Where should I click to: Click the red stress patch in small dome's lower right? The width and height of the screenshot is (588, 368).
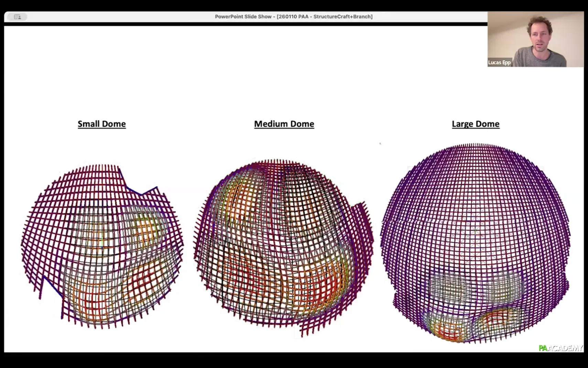pyautogui.click(x=144, y=282)
